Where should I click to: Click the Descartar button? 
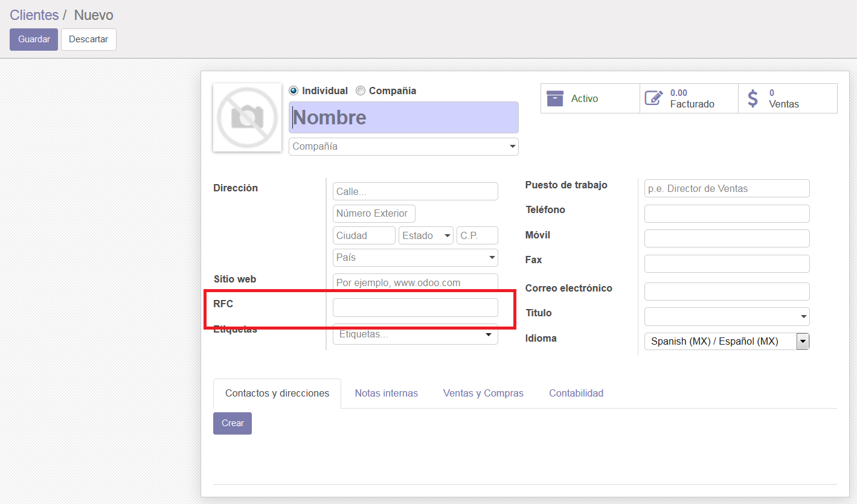point(88,39)
